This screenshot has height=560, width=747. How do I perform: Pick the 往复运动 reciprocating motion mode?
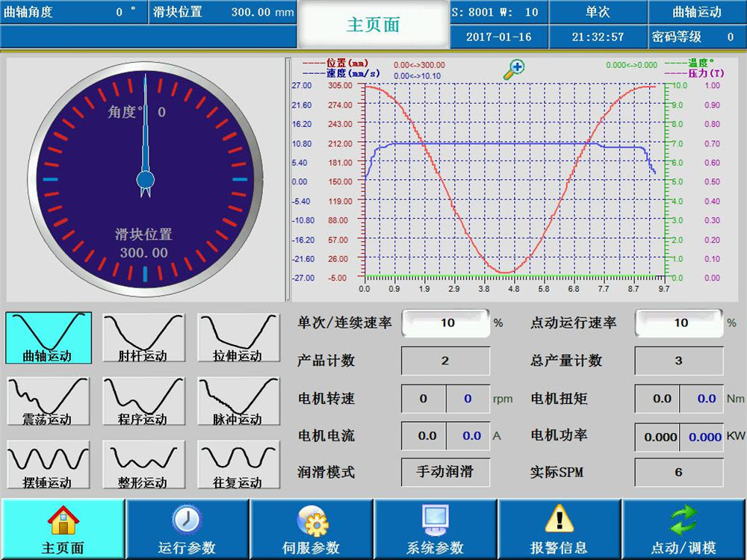(238, 464)
